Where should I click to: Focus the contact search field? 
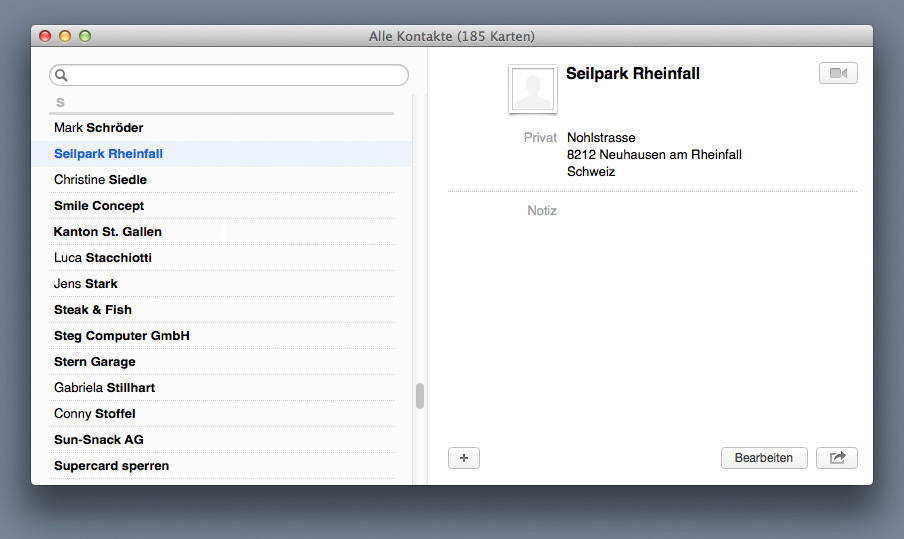[x=229, y=75]
